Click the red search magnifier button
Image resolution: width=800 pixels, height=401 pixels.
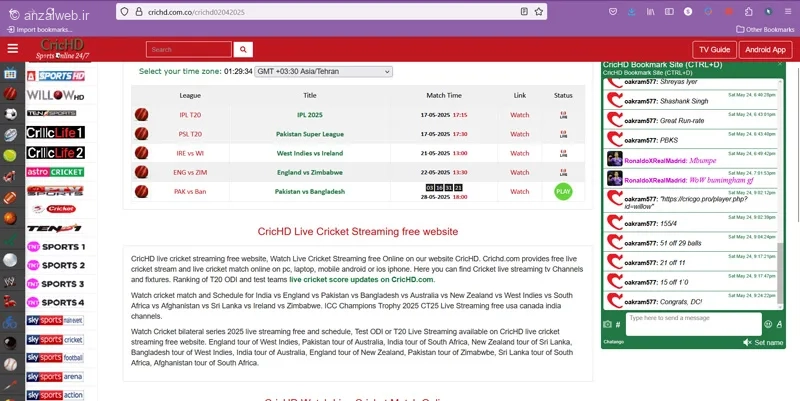tap(243, 49)
